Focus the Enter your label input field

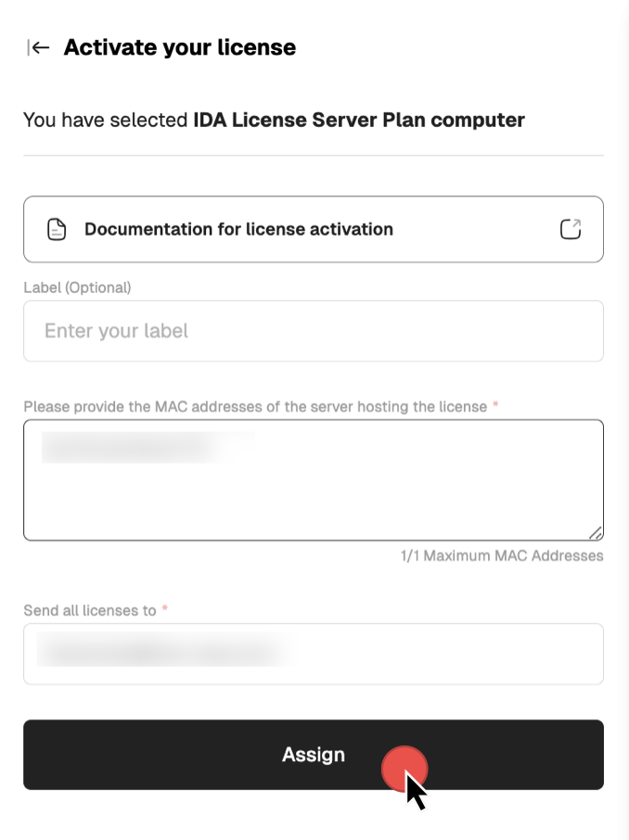(313, 331)
